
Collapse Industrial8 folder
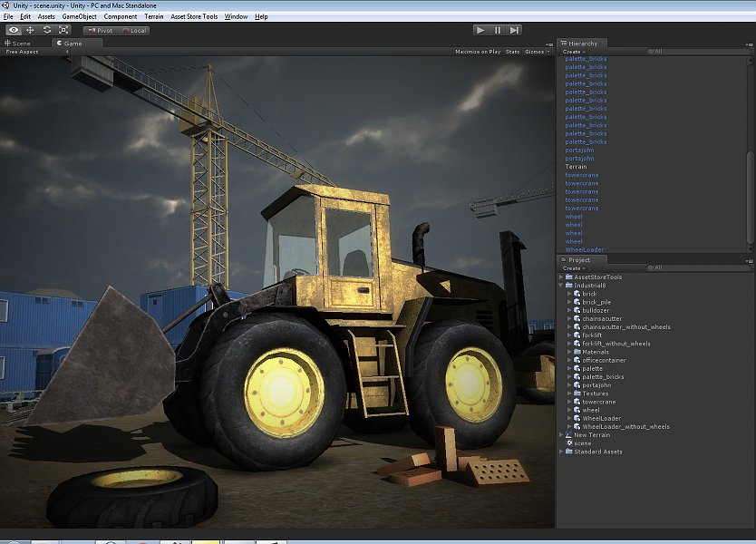(x=561, y=286)
